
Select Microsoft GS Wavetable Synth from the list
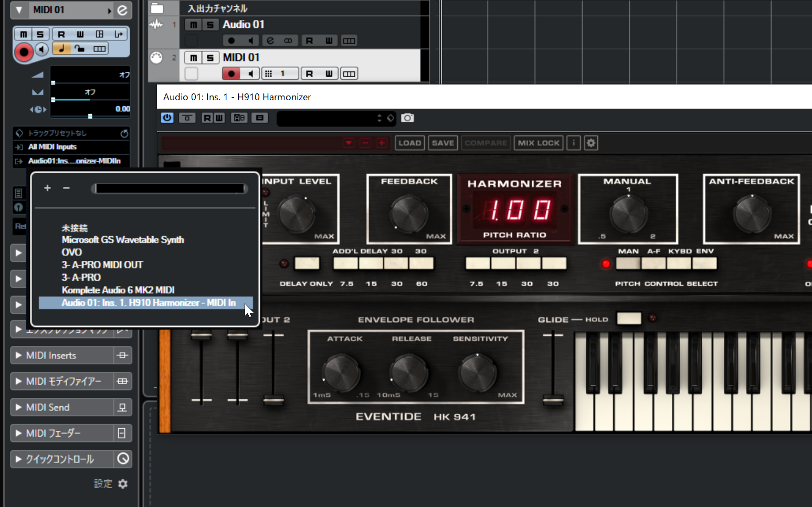coord(123,240)
